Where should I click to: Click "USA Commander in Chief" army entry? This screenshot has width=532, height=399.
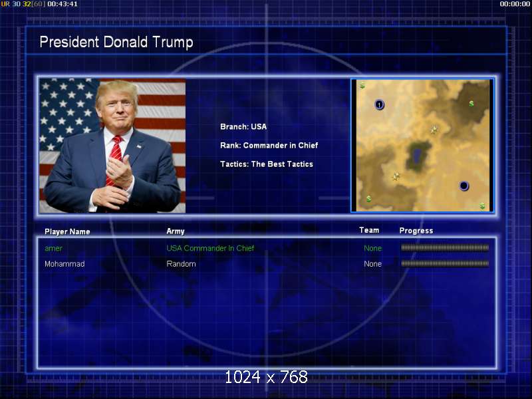210,248
